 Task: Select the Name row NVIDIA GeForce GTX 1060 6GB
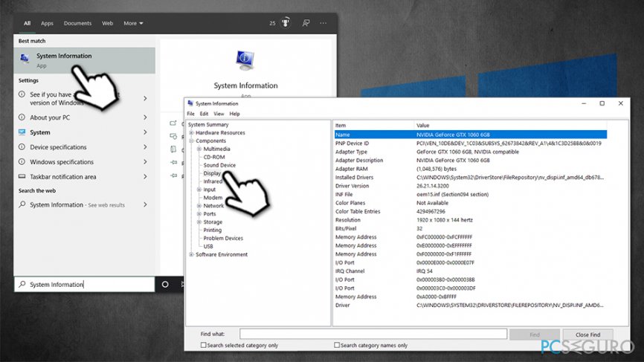(470, 135)
